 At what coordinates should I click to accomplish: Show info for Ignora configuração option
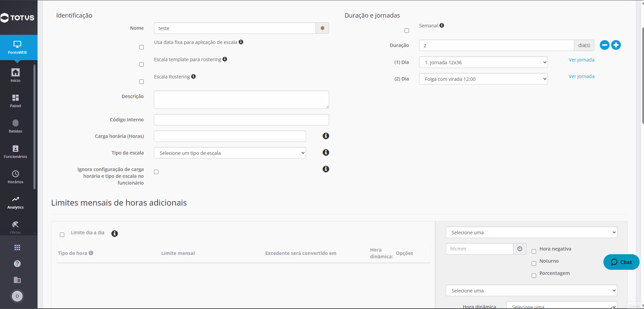click(326, 169)
